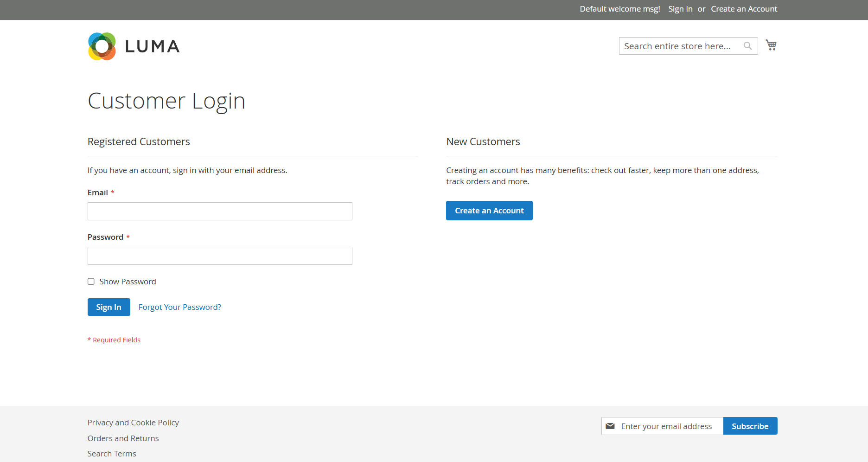The image size is (868, 462).
Task: Focus the Password input field
Action: pos(220,256)
